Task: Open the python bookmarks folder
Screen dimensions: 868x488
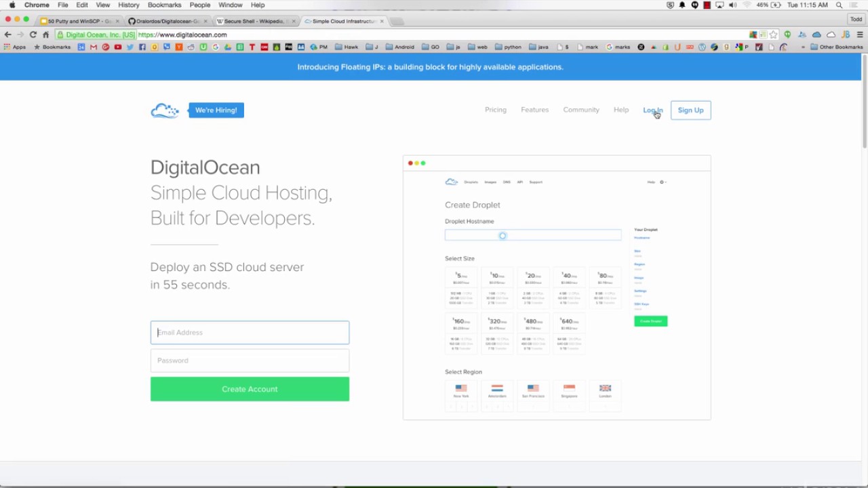Action: 508,47
